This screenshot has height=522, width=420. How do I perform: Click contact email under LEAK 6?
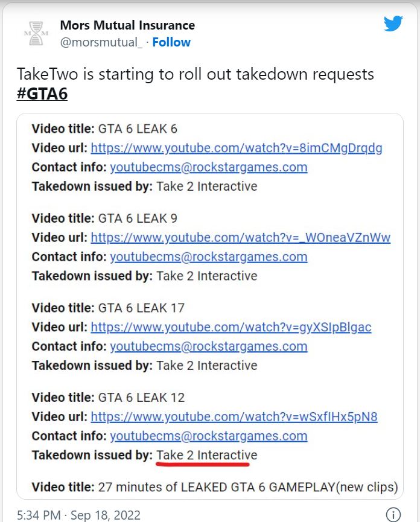209,167
